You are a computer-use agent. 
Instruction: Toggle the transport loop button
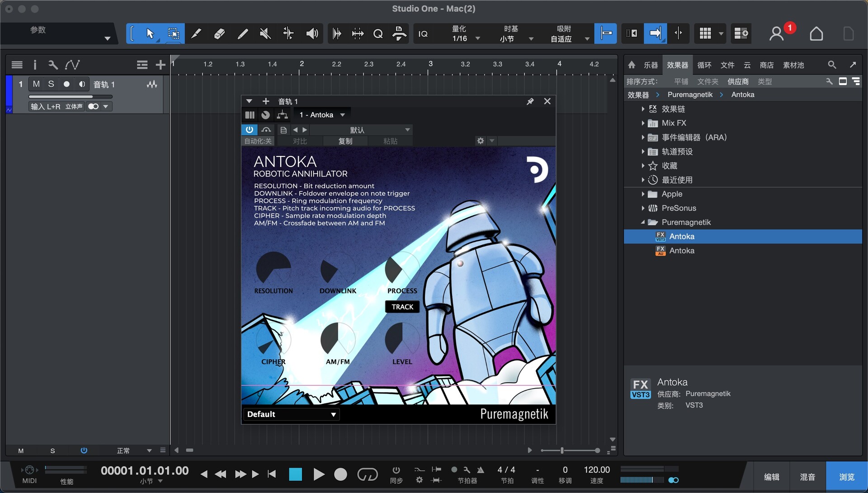click(367, 474)
